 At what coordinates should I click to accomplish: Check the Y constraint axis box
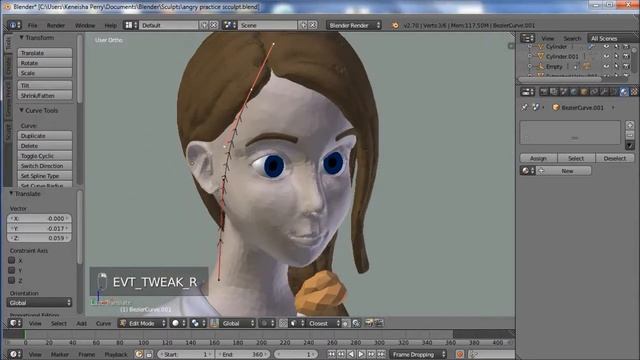tap(12, 270)
